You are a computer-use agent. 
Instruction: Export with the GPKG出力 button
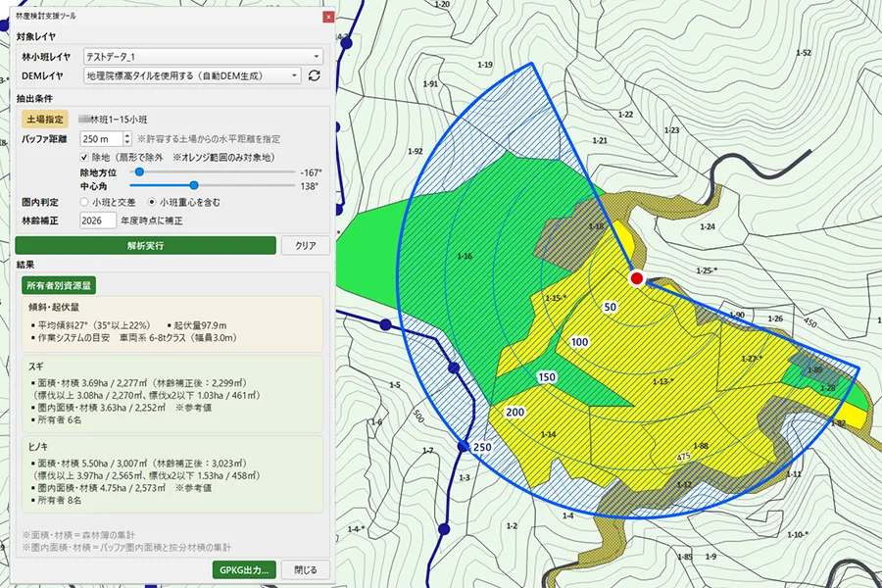click(244, 570)
